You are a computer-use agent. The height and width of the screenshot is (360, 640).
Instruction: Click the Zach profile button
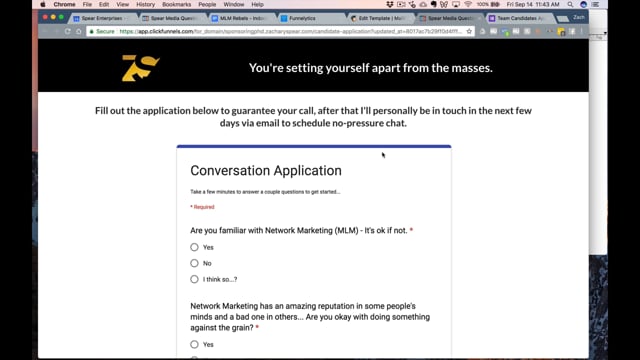(x=578, y=18)
